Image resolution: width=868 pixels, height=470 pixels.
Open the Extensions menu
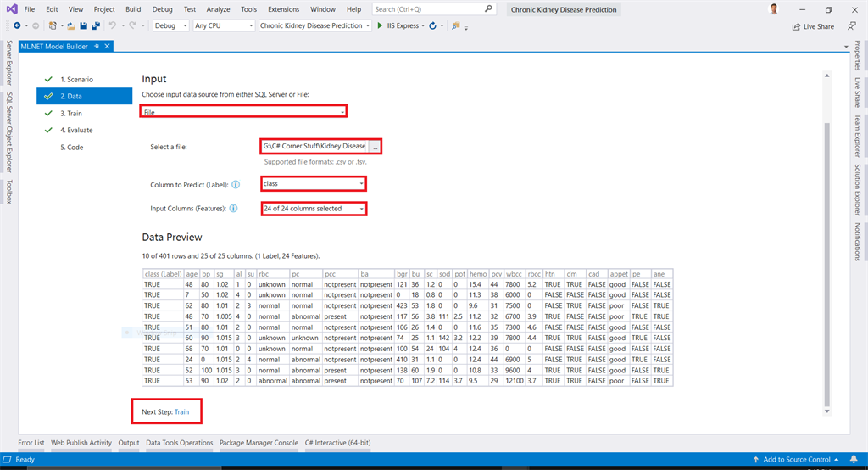pyautogui.click(x=283, y=9)
